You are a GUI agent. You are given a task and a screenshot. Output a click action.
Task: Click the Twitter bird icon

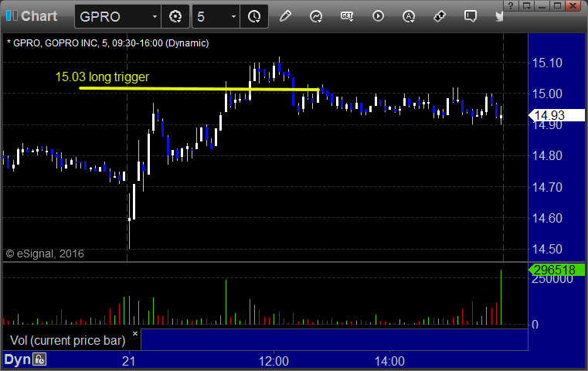[x=499, y=16]
